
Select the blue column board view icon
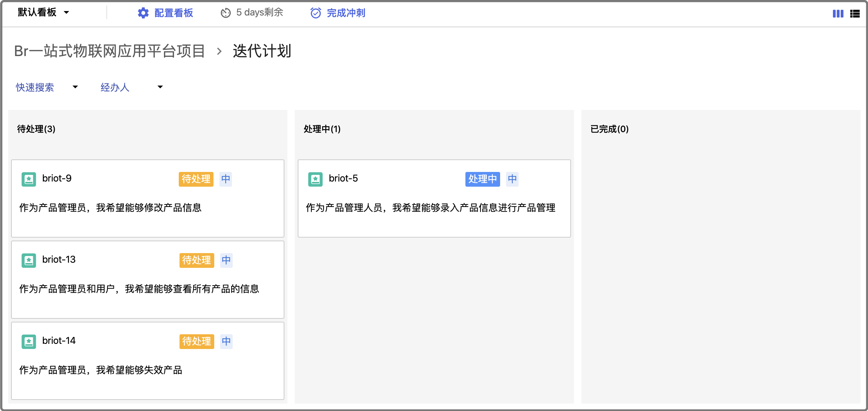tap(838, 13)
